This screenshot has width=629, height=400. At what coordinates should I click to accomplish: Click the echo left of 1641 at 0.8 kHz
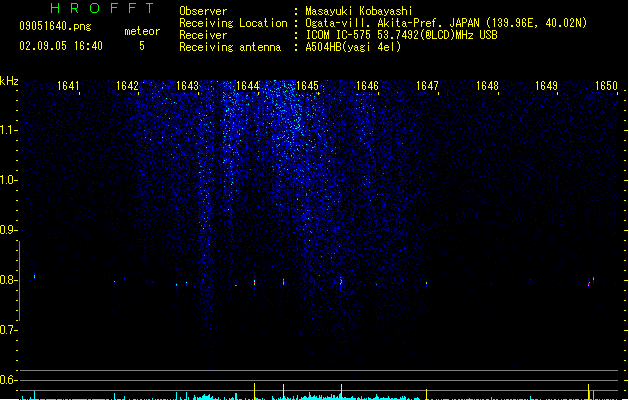click(x=34, y=276)
